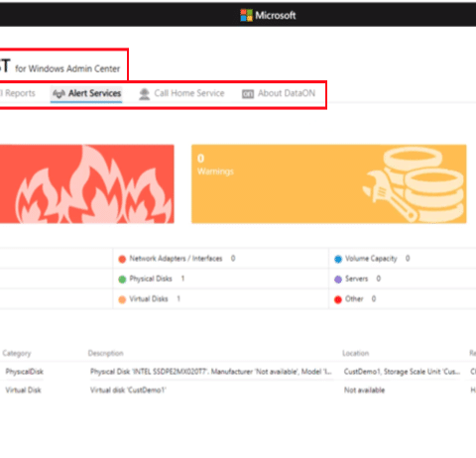Click the Network Adapters red dot
The height and width of the screenshot is (458, 476).
(x=122, y=259)
